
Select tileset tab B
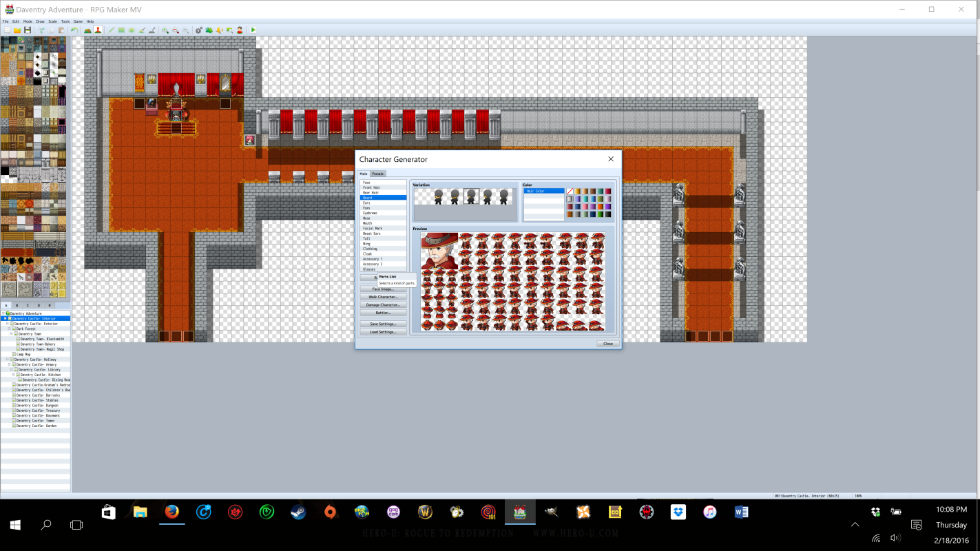(17, 305)
